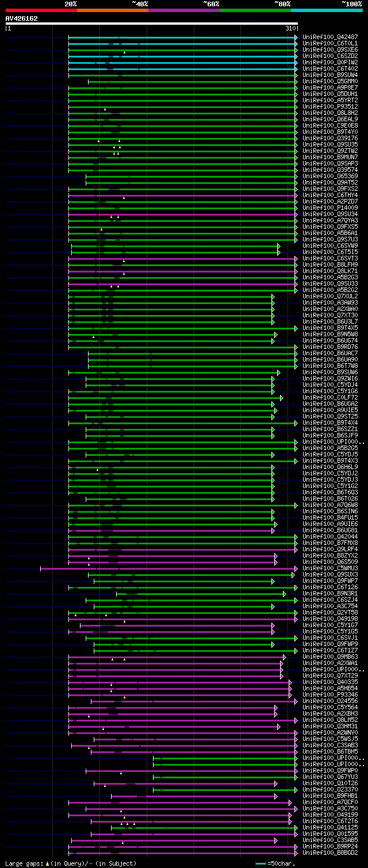Image resolution: width=368 pixels, height=868 pixels.
Task: Select the UniRef100_B6TBH5 label
Action: 330,751
